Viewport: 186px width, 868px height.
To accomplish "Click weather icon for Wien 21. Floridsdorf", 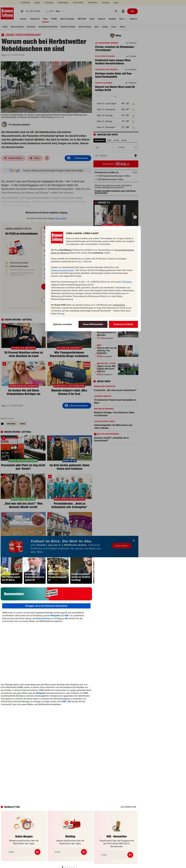I will pos(133,127).
